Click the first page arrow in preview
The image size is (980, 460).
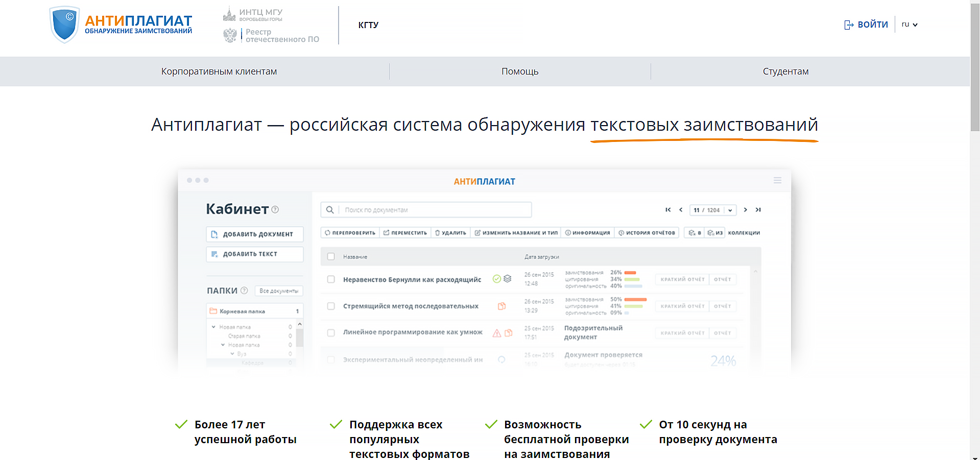668,210
